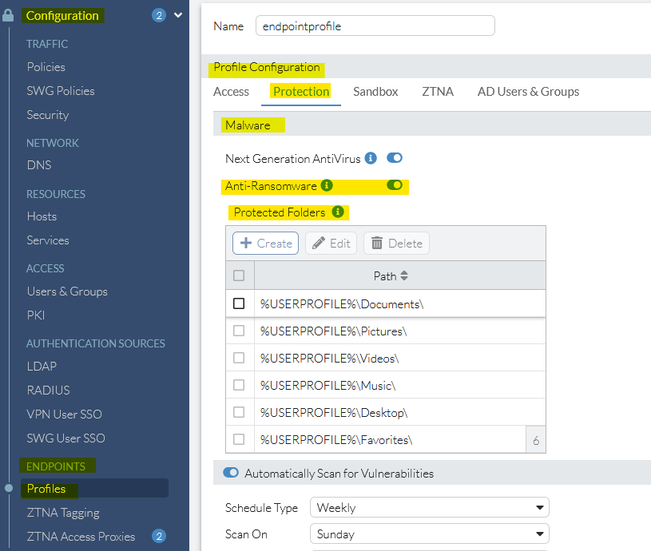Click the Next Generation AntiVirus info icon
The height and width of the screenshot is (551, 651).
pyautogui.click(x=371, y=158)
